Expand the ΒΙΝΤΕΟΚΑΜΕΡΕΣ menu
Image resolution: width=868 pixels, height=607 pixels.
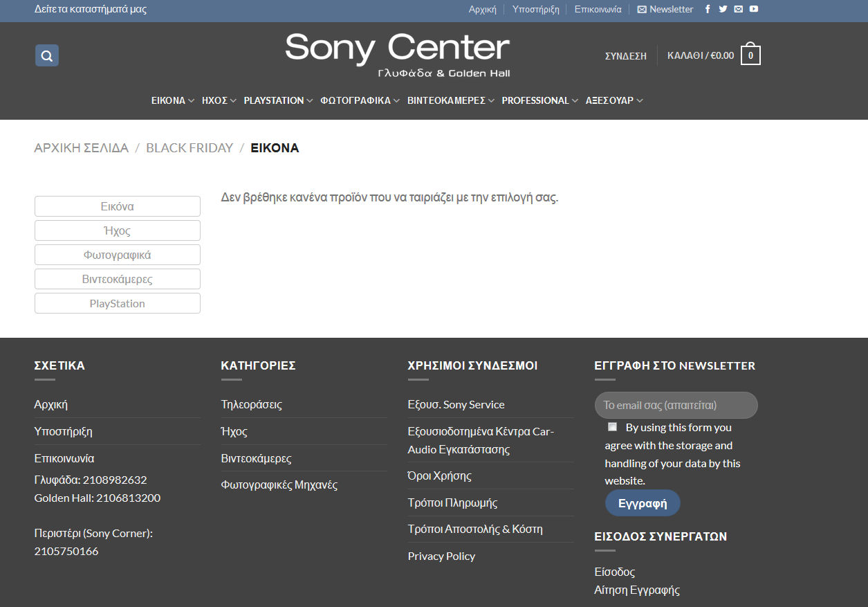(451, 100)
